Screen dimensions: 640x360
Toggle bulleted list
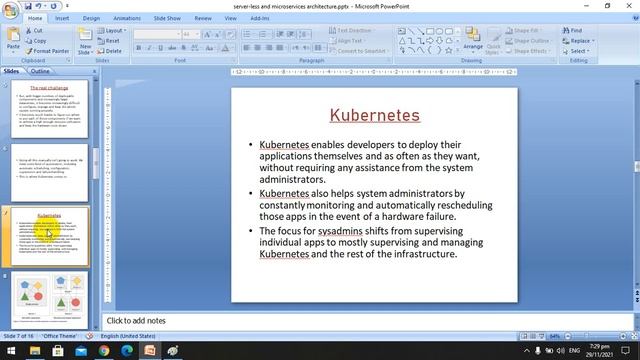248,34
